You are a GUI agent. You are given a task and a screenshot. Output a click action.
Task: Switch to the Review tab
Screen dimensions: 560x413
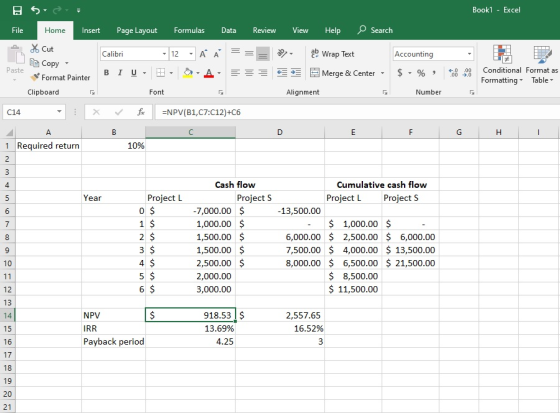click(264, 30)
